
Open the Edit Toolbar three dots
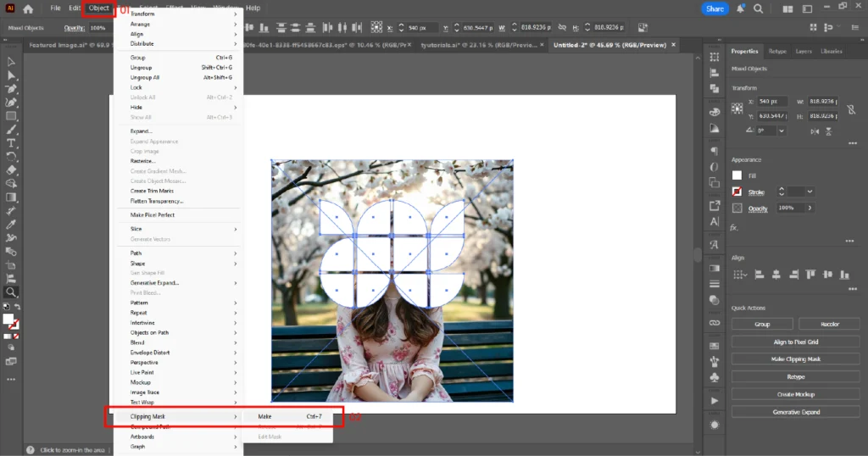(11, 380)
